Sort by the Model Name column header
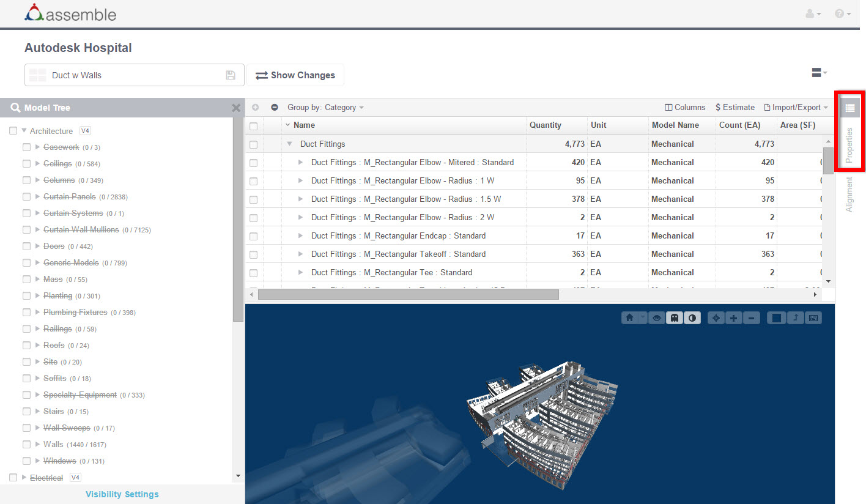Screen dimensions: 866x504 tap(675, 125)
